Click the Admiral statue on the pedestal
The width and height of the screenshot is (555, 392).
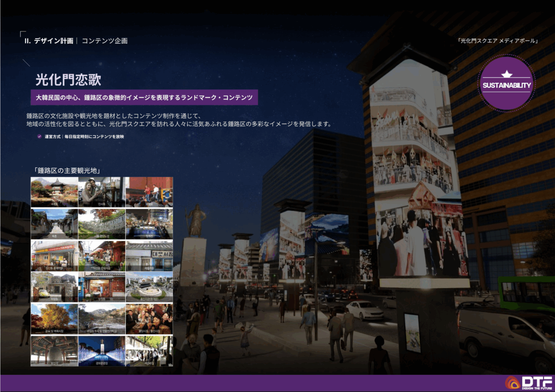tap(195, 221)
